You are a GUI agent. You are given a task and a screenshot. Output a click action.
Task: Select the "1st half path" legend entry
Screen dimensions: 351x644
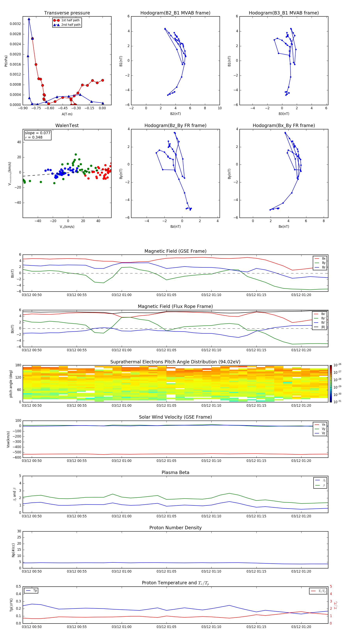tap(66, 20)
